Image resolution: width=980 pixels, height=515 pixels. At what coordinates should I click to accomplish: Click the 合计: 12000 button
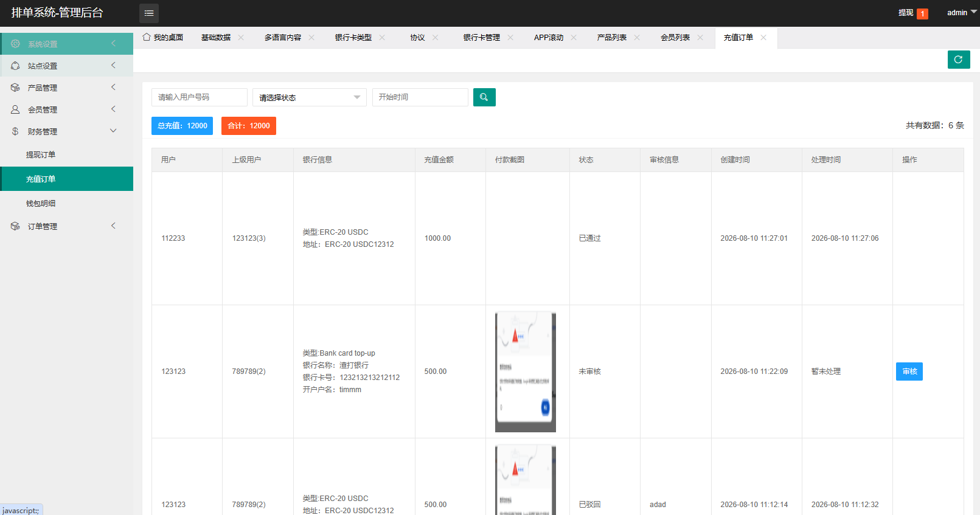[249, 126]
